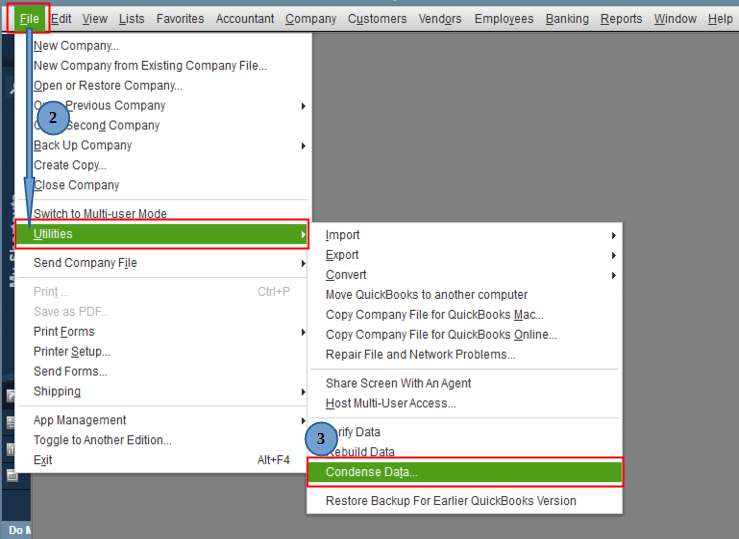Choose New Company... from File menu
This screenshot has width=739, height=539.
[76, 46]
